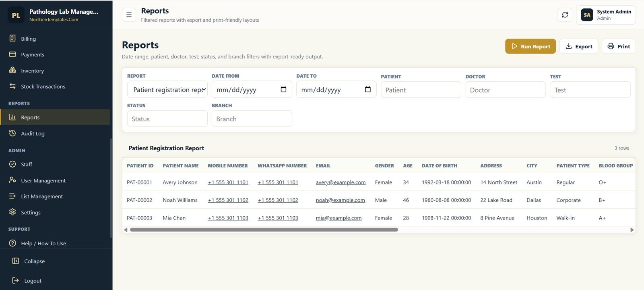Click Noah's WhatsApp number +1 555 301 1102

(278, 200)
